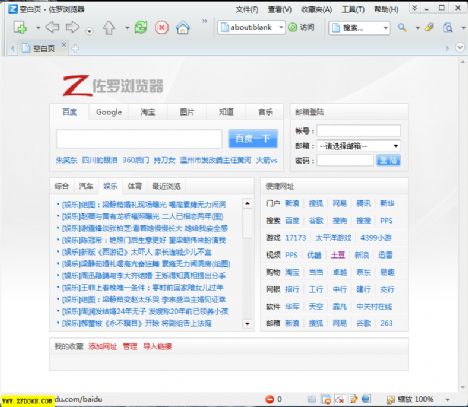This screenshot has width=468, height=407.
Task: Open the 查看(V) menu
Action: click(x=280, y=9)
